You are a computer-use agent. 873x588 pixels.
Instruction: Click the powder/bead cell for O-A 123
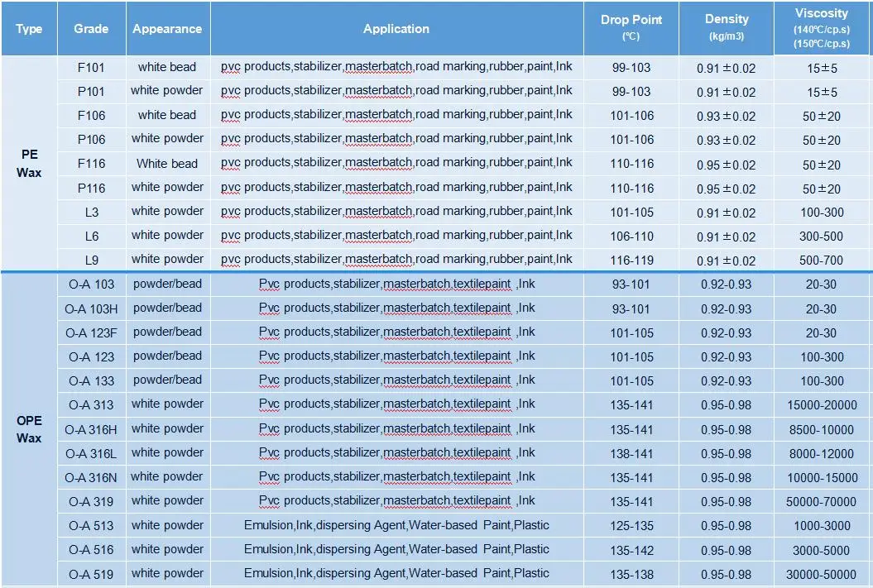coord(166,356)
